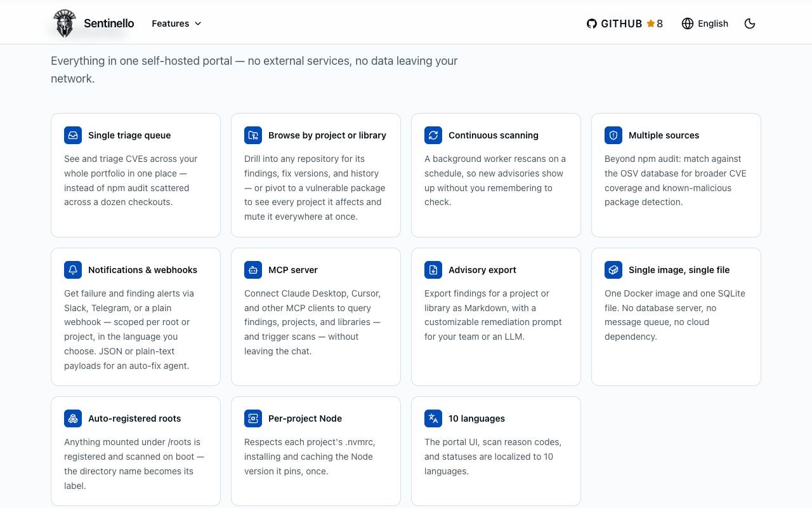
Task: Click the Browse by project or library heading
Action: pos(327,135)
